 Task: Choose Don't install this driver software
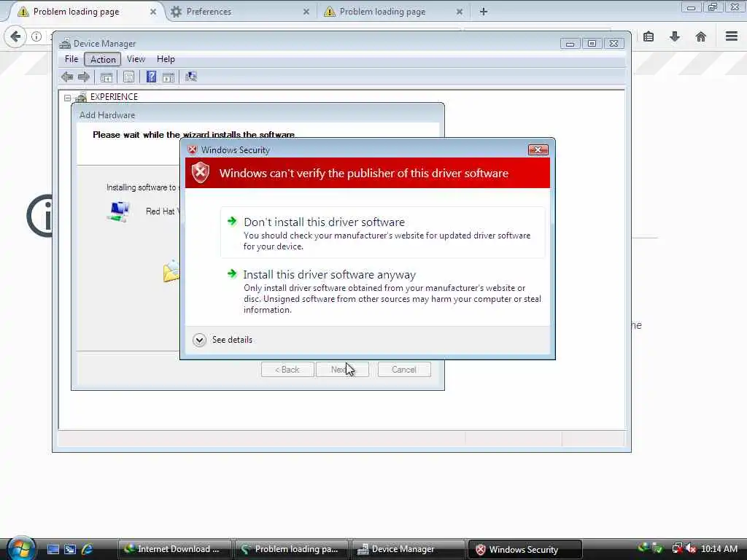click(x=382, y=233)
